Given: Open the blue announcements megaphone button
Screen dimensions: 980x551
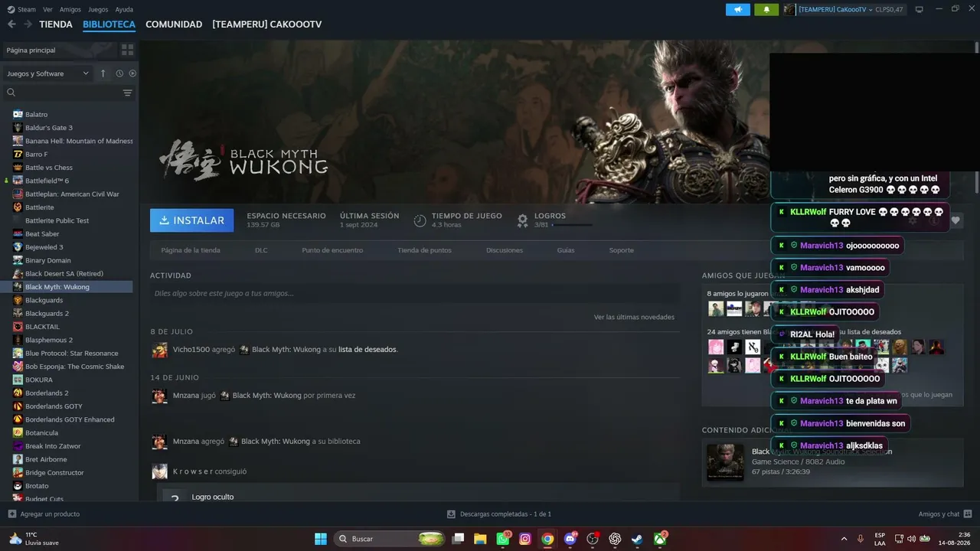Looking at the screenshot, I should pyautogui.click(x=738, y=9).
